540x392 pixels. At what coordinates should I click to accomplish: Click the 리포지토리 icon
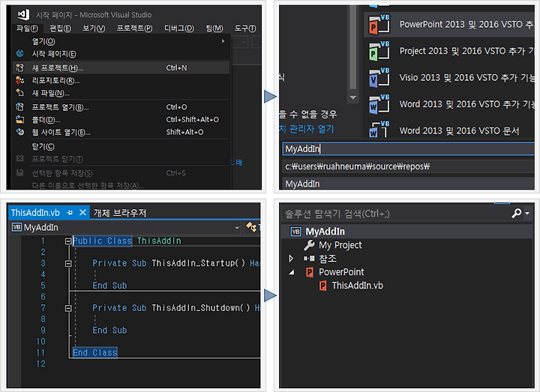20,80
